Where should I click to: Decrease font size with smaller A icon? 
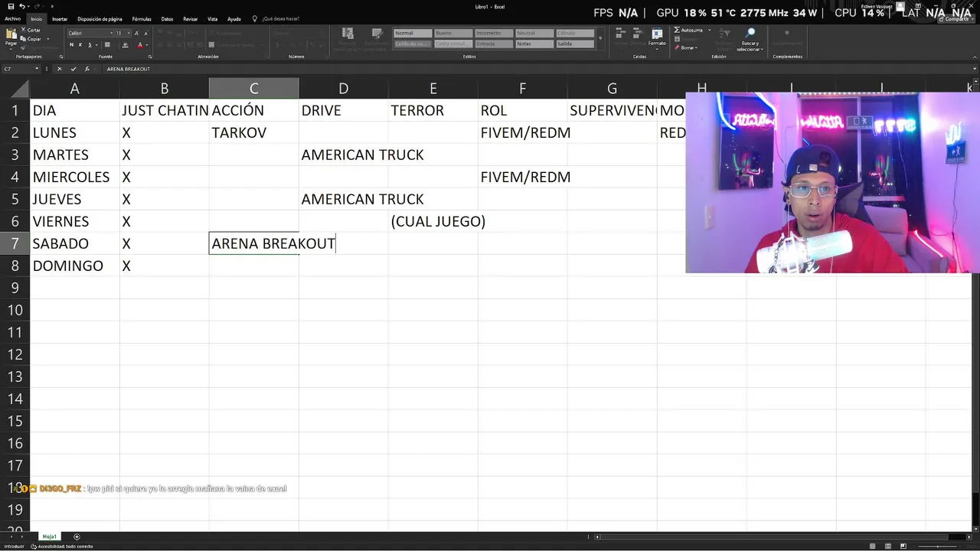[x=146, y=33]
